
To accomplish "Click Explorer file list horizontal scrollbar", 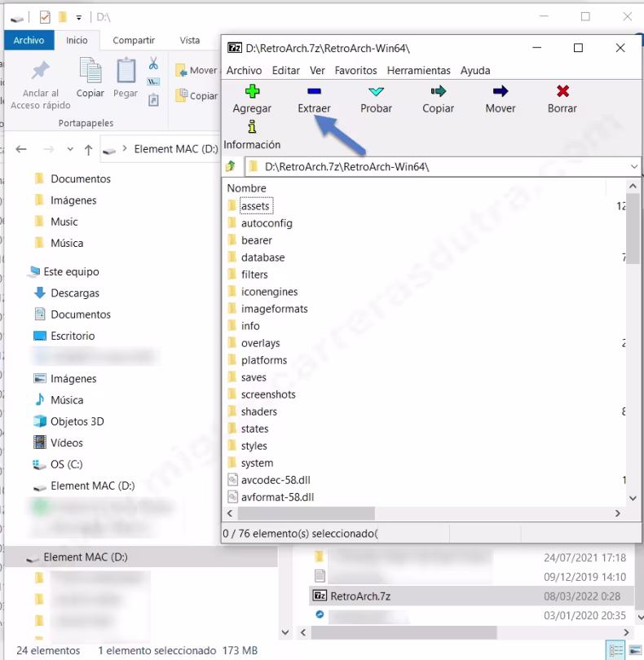I will tap(404, 631).
